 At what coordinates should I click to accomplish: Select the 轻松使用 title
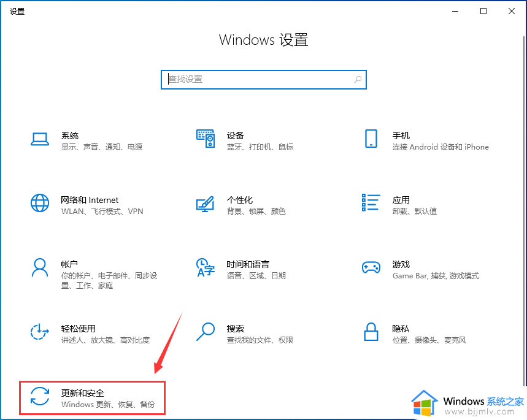pyautogui.click(x=79, y=329)
